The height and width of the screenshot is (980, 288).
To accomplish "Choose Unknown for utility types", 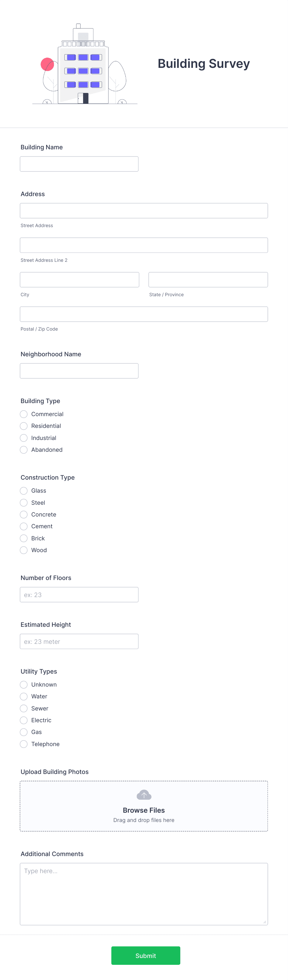I will (x=24, y=684).
